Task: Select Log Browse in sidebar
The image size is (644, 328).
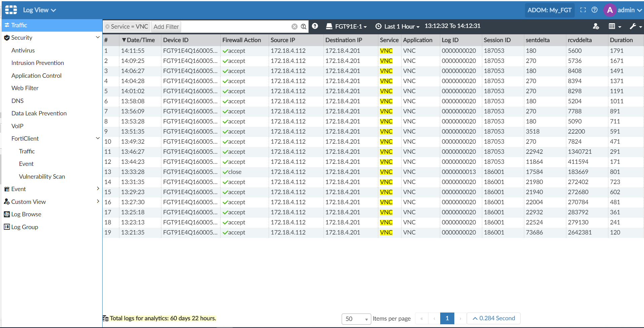Action: 26,214
